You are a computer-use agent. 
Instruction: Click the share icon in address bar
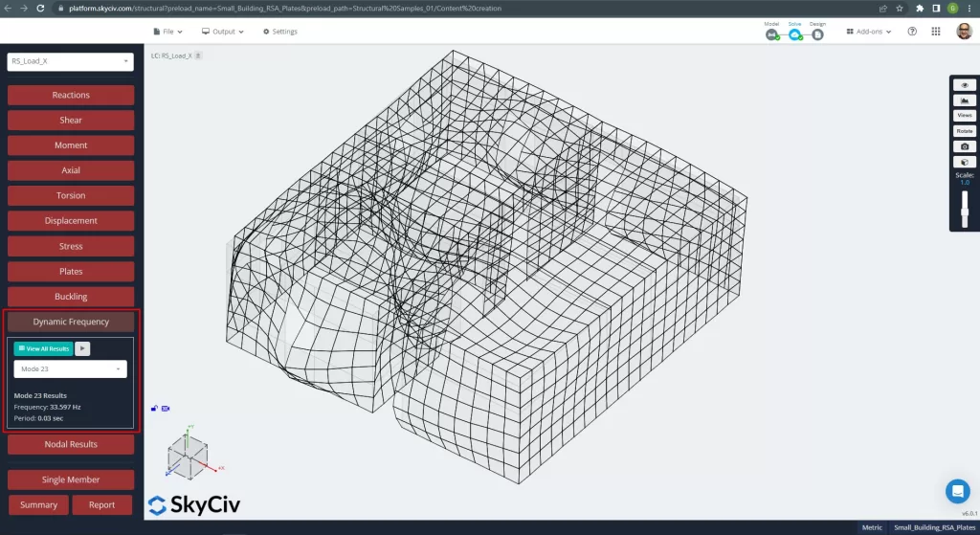[883, 8]
